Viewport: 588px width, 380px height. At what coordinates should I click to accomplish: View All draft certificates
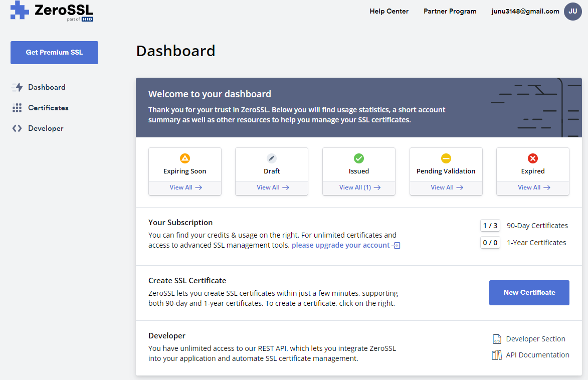[x=273, y=187]
